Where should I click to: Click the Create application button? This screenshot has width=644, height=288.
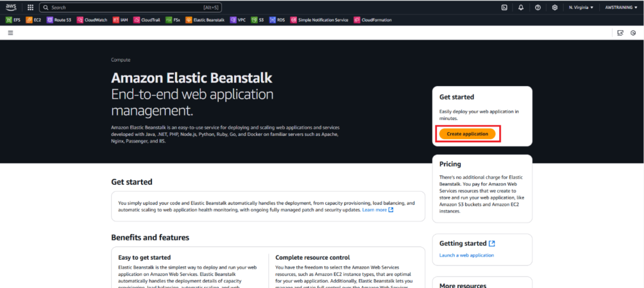coord(467,134)
